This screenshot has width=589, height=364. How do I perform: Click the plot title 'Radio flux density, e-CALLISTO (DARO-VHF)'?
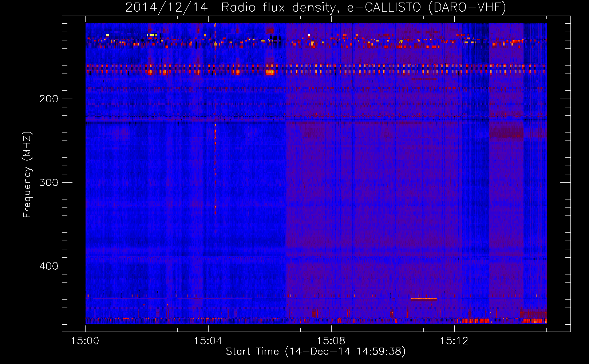click(x=363, y=8)
